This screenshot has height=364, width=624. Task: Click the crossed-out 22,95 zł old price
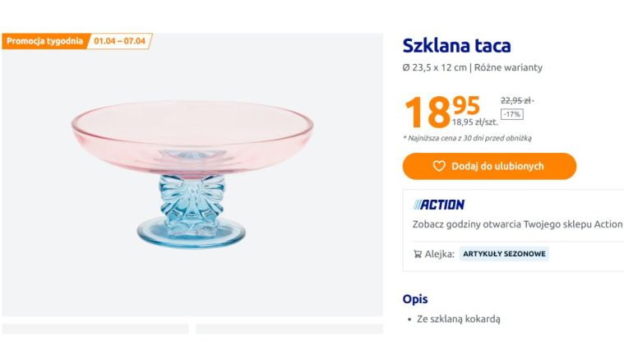click(x=516, y=100)
